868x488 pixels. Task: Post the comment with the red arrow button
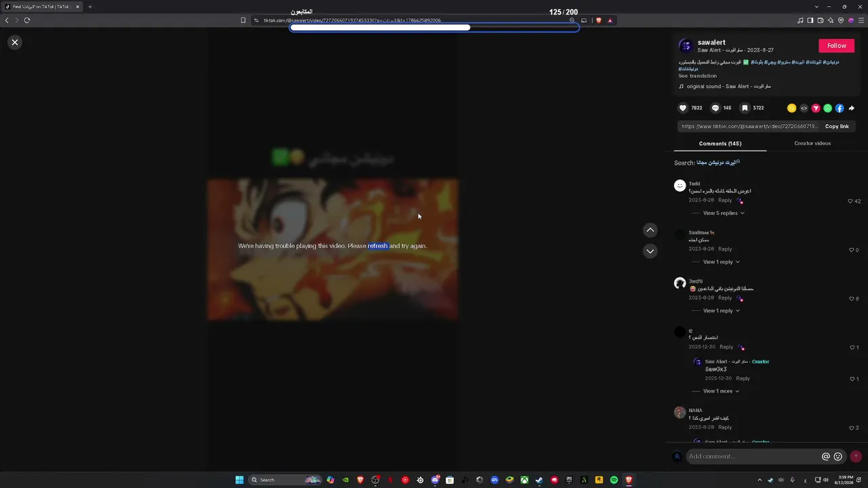click(x=856, y=457)
